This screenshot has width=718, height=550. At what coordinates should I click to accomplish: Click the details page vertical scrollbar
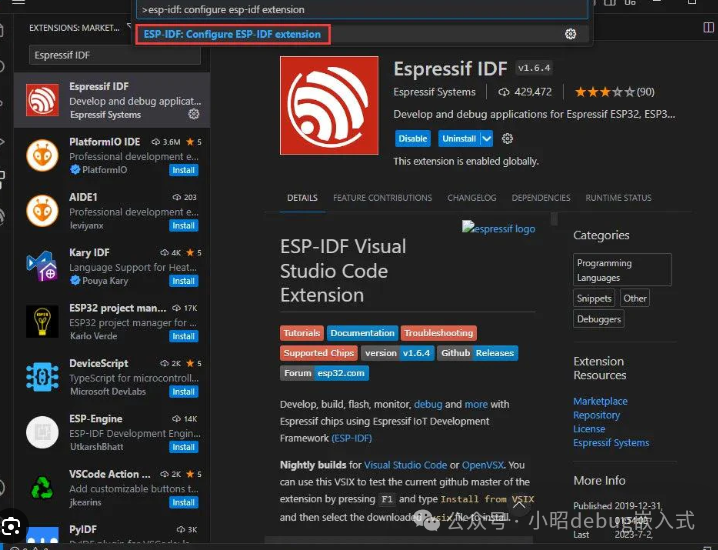coord(554,219)
